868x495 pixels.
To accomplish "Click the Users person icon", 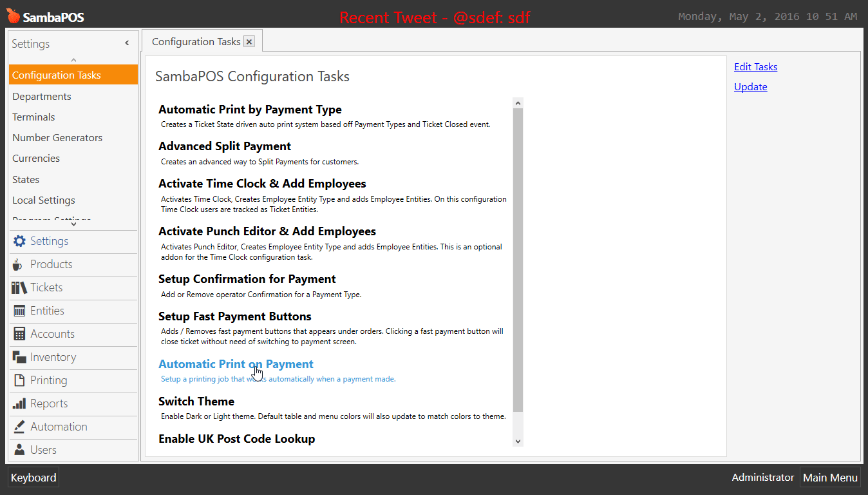I will 19,450.
